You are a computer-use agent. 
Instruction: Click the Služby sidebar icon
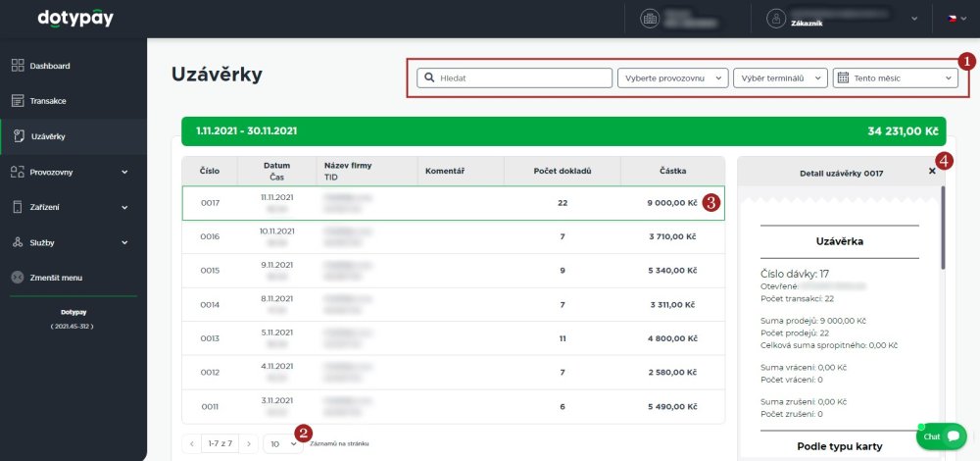(18, 242)
